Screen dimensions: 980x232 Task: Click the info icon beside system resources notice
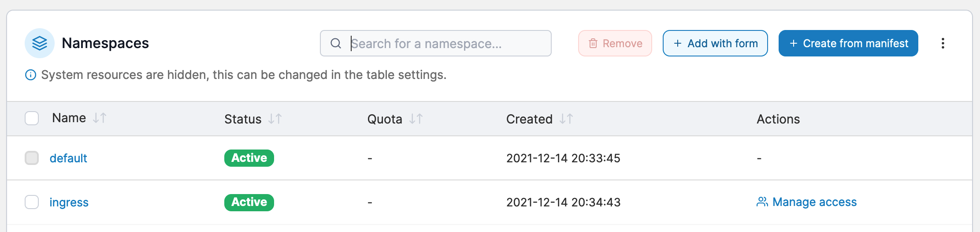click(30, 75)
